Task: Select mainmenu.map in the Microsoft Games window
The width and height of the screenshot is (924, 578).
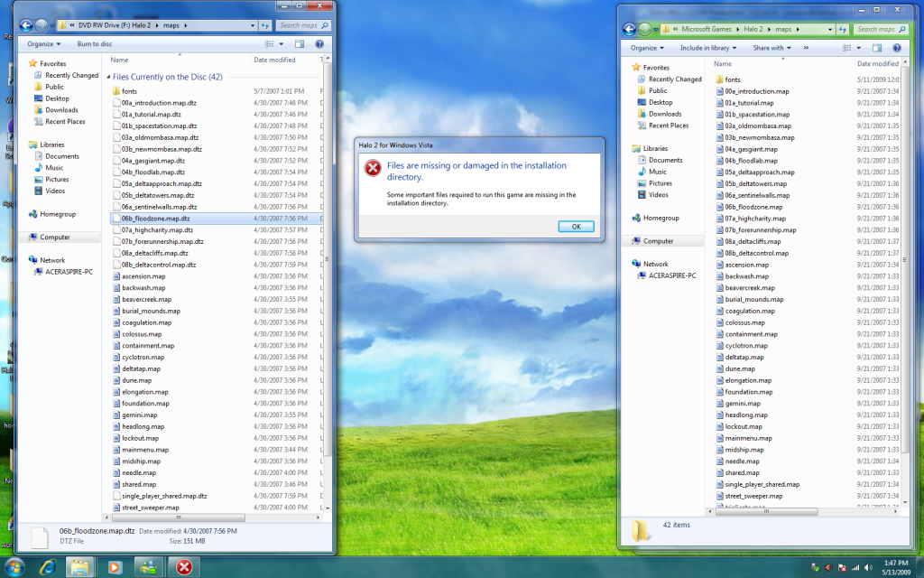Action: click(x=748, y=438)
